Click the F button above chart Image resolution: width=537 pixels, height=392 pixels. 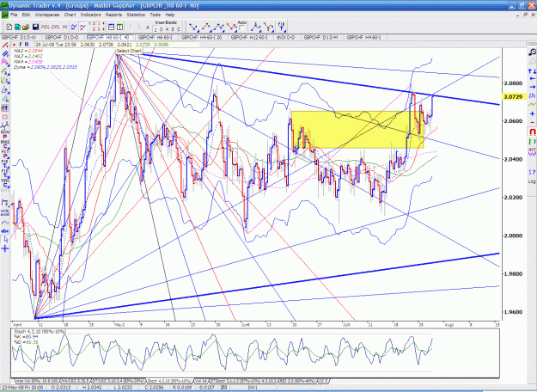pyautogui.click(x=21, y=45)
